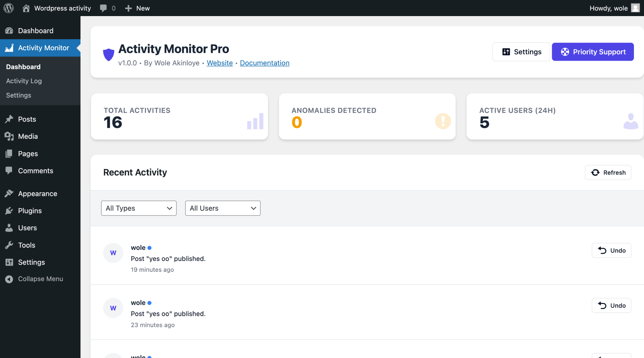Click the WordPress logo icon in admin bar
644x358 pixels.
(x=8, y=8)
